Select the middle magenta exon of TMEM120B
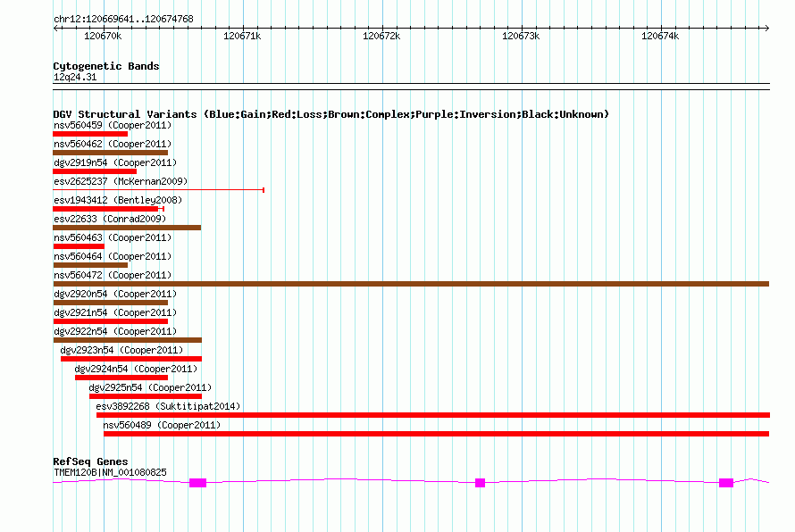The width and height of the screenshot is (795, 532). pos(481,483)
